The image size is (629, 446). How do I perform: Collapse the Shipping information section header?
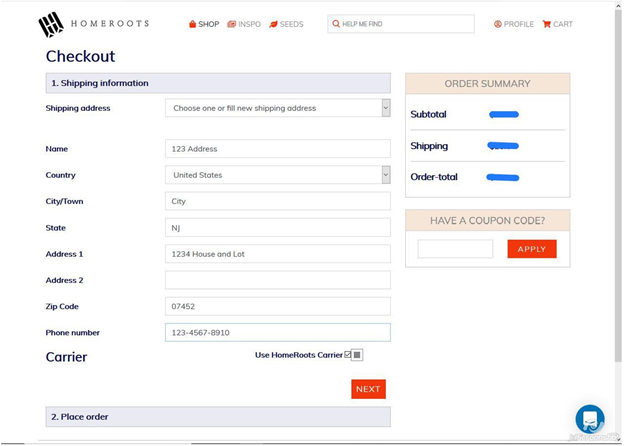click(x=217, y=83)
